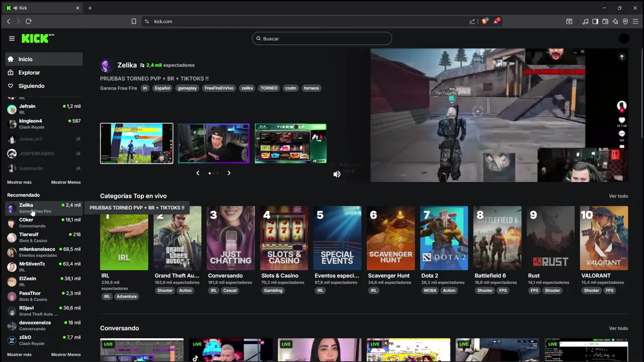Screen dimensions: 644x362
Task: Open Josue_vr7 offline channel
Action: point(44,139)
